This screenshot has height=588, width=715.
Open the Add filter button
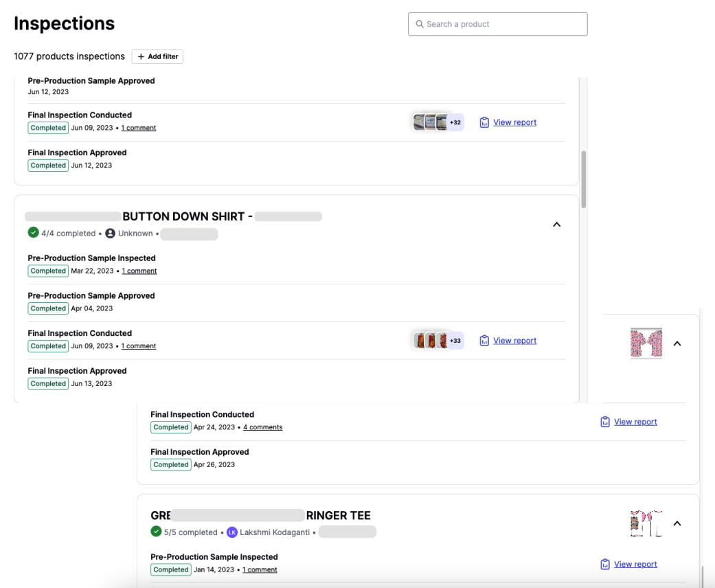[157, 56]
